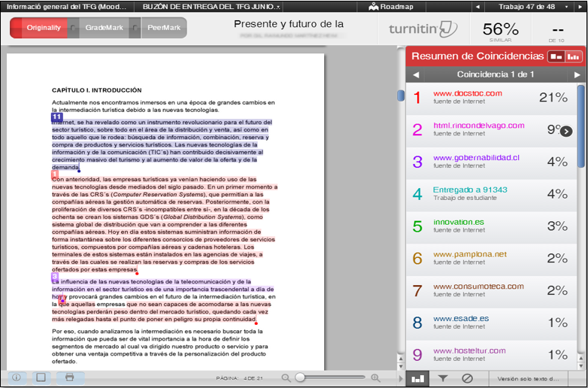Image resolution: width=588 pixels, height=388 pixels.
Task: Click the purple match flag 3 in document
Action: [55, 277]
